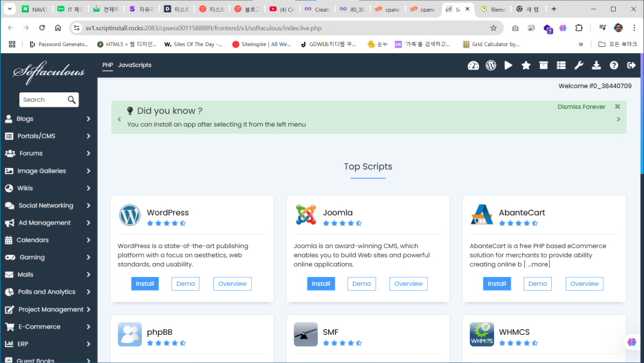Click the phpBB logo icon
Image resolution: width=644 pixels, height=363 pixels.
[130, 334]
